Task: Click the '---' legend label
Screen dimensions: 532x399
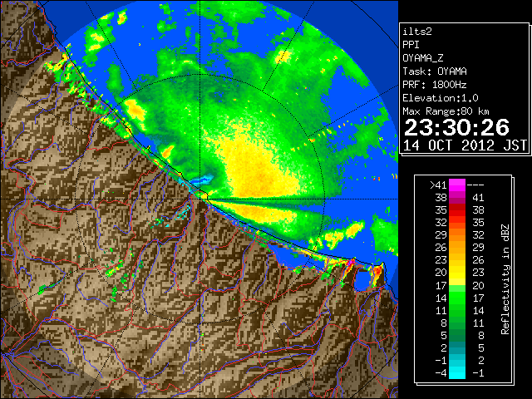Action: point(475,185)
